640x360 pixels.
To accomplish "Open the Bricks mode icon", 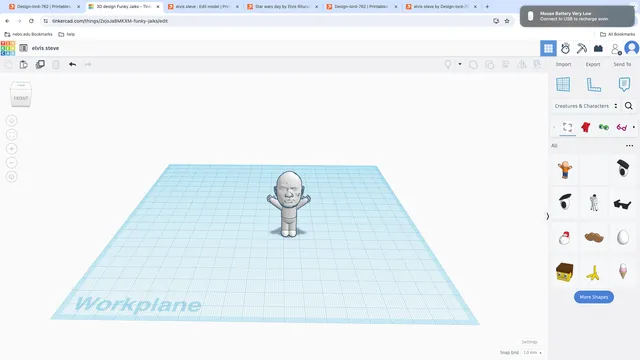I will [598, 49].
